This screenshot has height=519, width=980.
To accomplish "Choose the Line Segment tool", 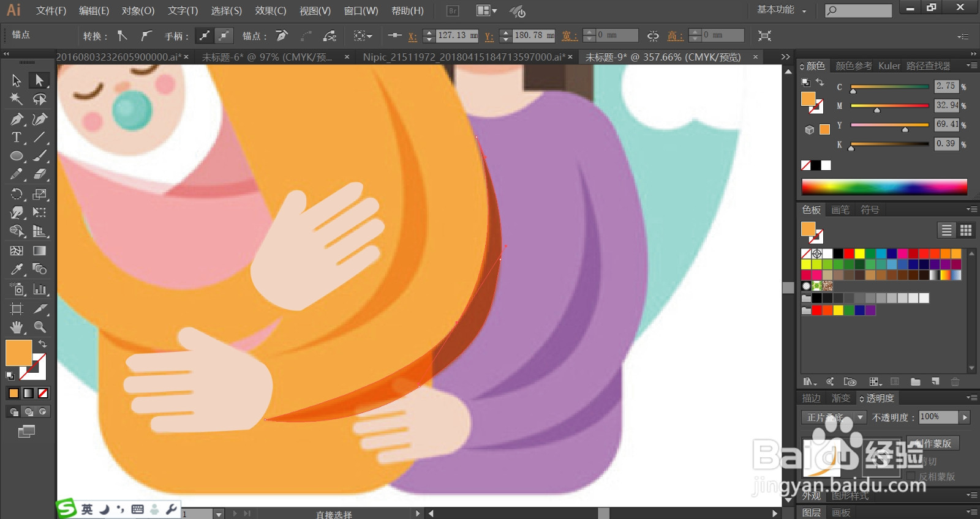I will pyautogui.click(x=39, y=138).
